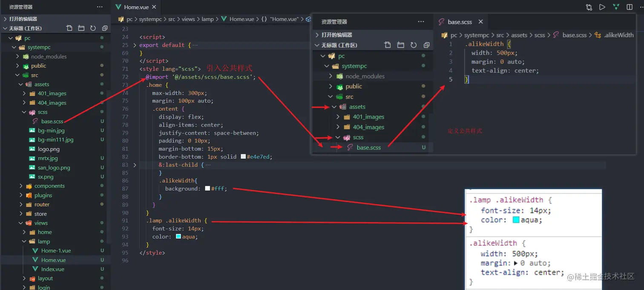Viewport: 644px width, 290px height.
Task: Close the Home.vue editor tab
Action: (x=154, y=7)
